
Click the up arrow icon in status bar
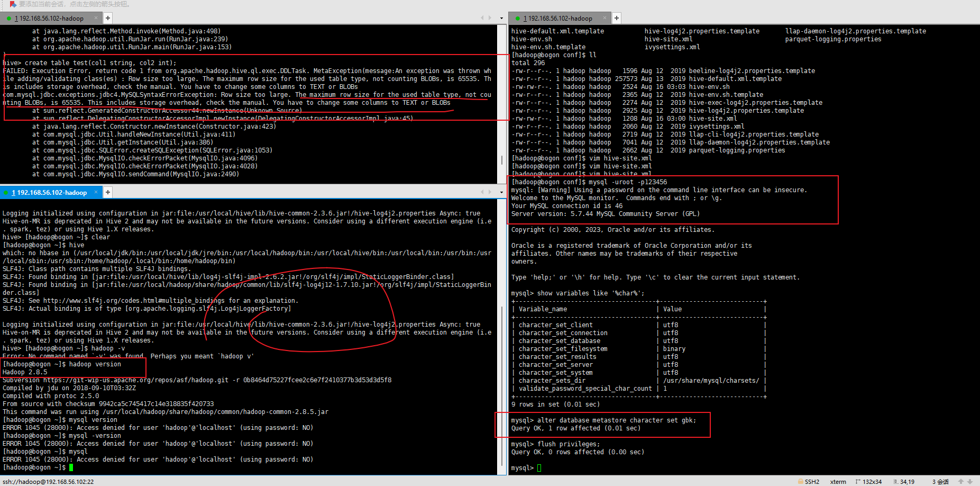click(x=961, y=482)
